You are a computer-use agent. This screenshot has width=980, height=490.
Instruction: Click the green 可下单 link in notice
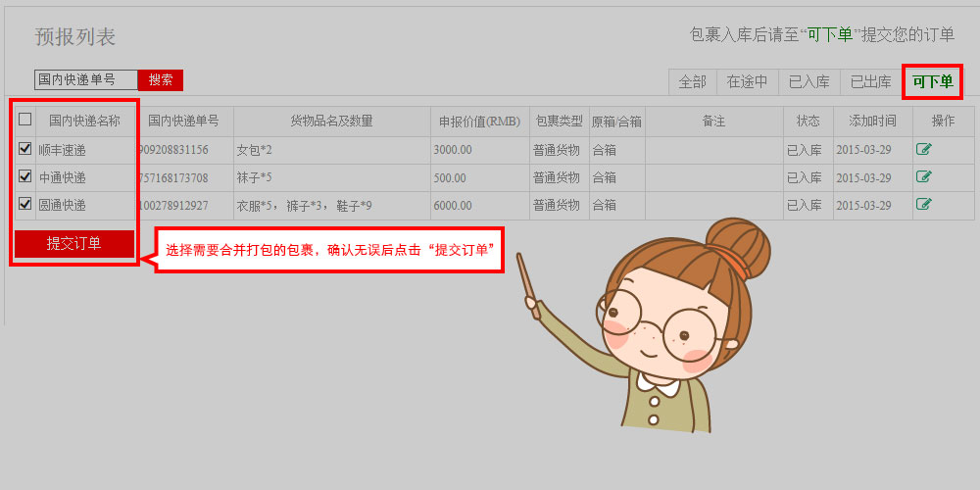[x=831, y=35]
